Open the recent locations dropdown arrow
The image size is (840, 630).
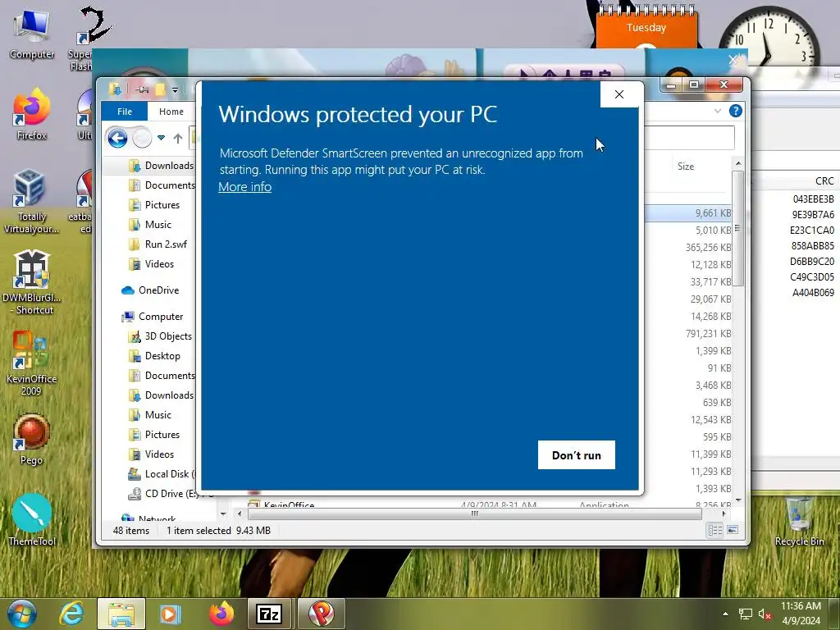(162, 138)
